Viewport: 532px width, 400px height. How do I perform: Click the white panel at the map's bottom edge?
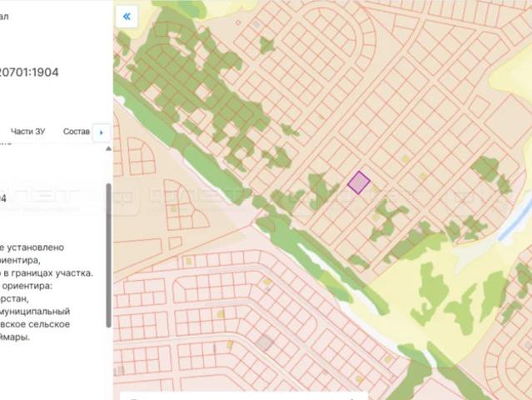click(x=244, y=397)
